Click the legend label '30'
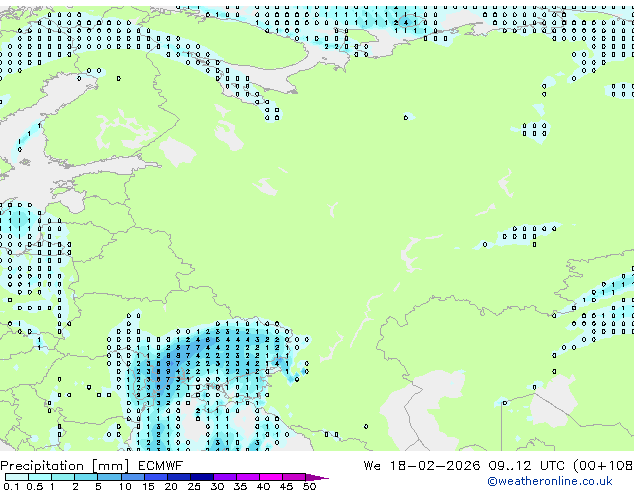This screenshot has height=490, width=634. (x=217, y=486)
